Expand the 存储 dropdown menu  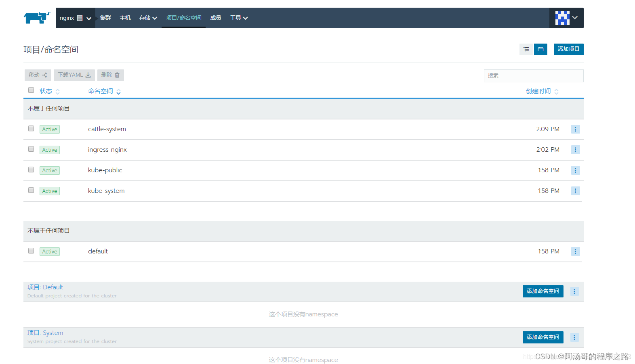tap(148, 18)
